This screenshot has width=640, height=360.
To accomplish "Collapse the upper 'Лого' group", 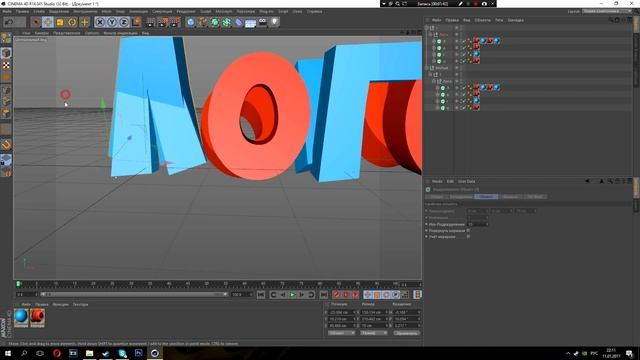I will [x=430, y=35].
